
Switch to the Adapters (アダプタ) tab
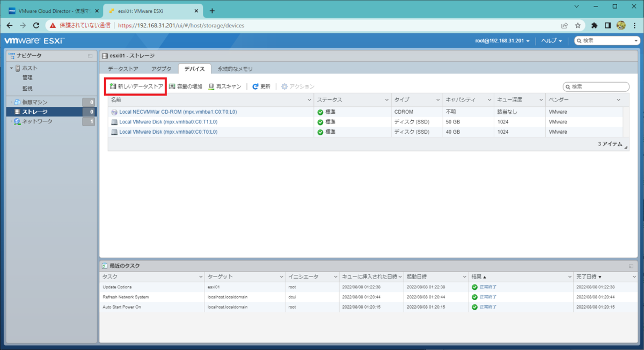[161, 69]
